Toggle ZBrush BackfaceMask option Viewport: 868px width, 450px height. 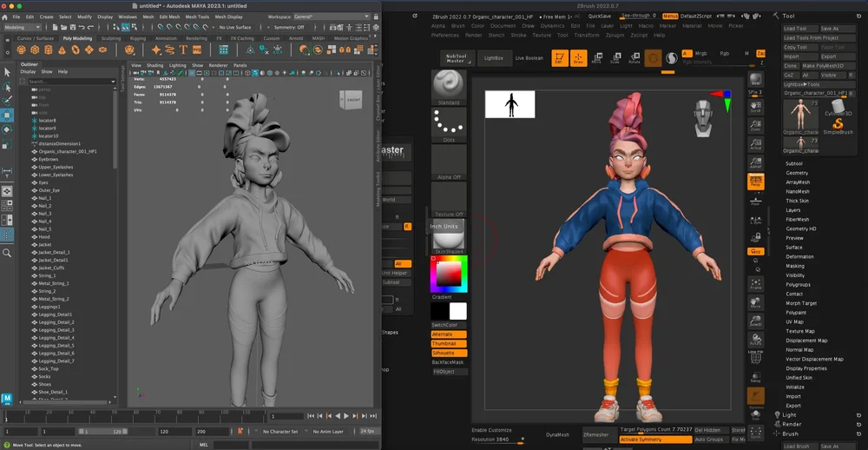coord(449,362)
